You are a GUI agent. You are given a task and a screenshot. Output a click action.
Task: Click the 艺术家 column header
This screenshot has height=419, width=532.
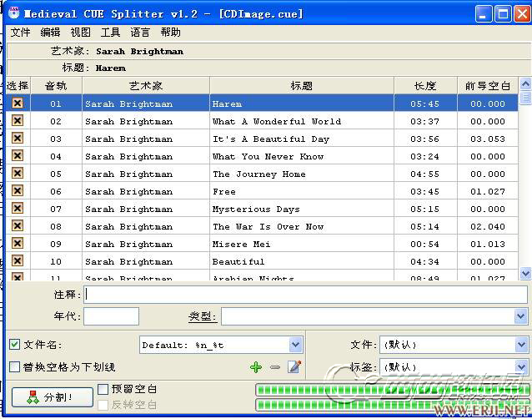tap(146, 86)
